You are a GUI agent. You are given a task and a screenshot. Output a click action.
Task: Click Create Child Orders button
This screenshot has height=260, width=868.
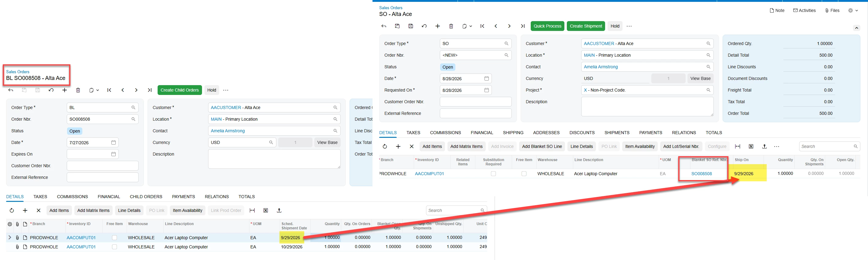[x=180, y=90]
